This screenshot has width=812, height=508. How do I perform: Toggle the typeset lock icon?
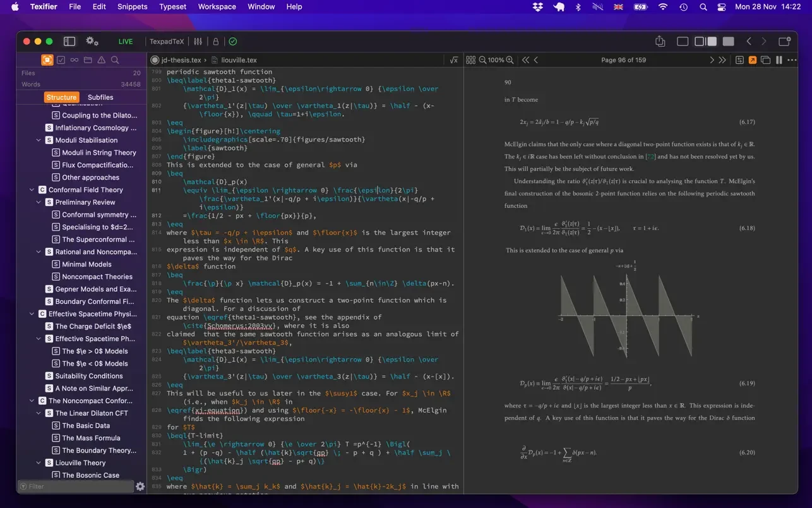215,42
